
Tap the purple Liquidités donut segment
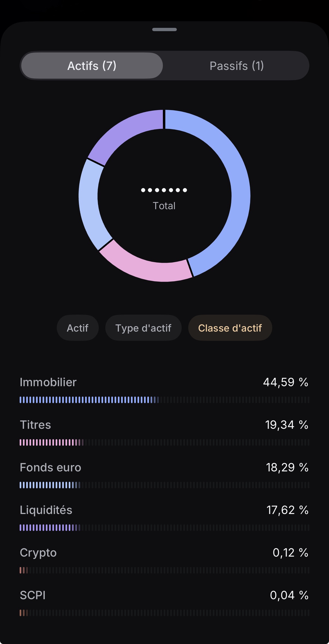[x=124, y=131]
